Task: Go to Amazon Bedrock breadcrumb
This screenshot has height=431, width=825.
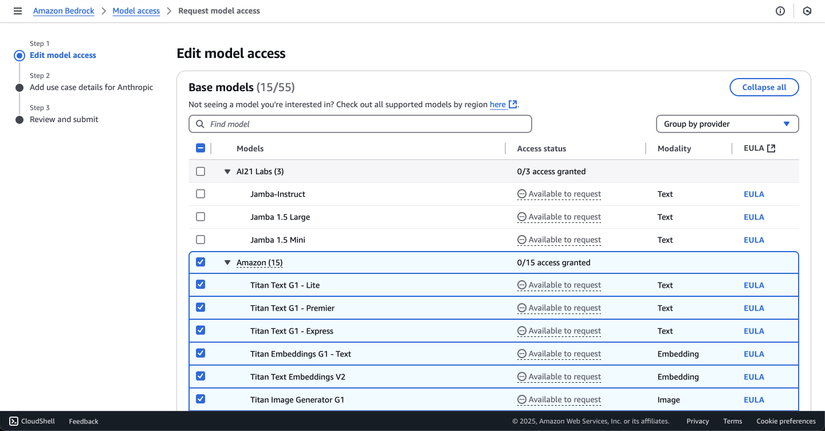Action: tap(63, 11)
